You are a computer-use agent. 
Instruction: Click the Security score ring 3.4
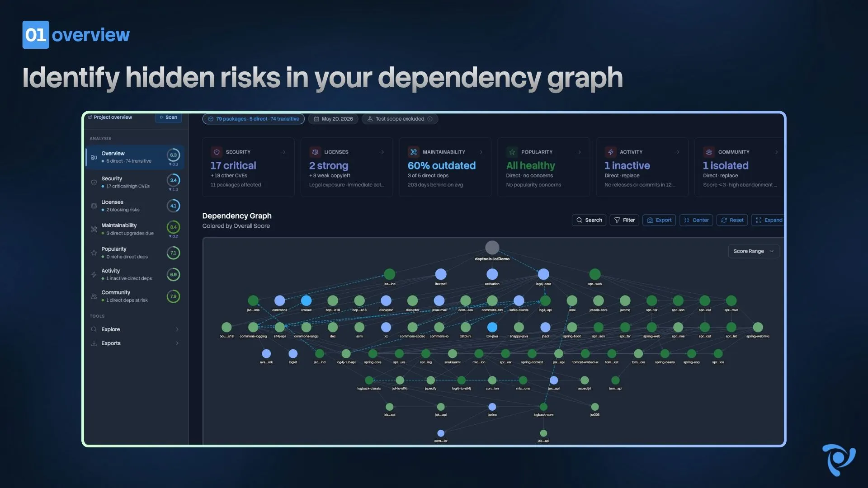[174, 180]
